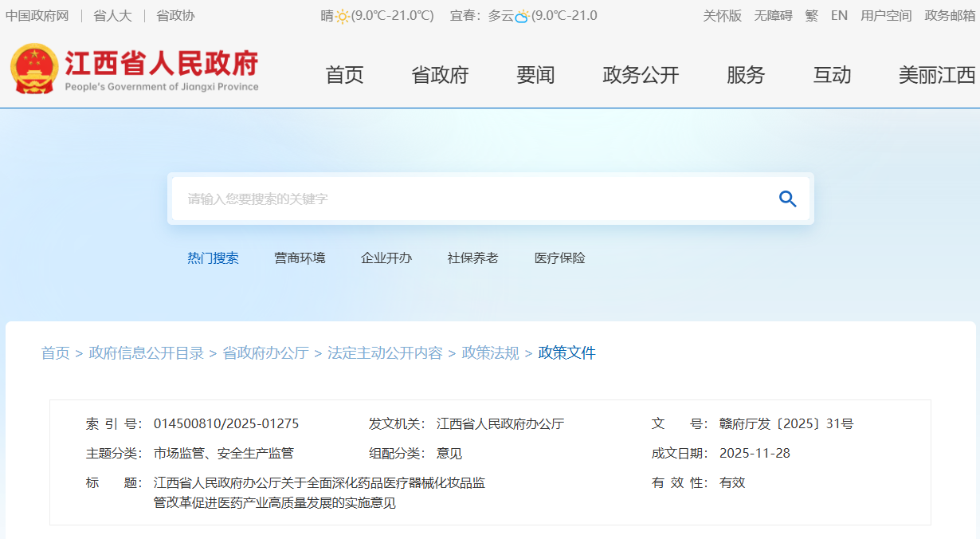The image size is (980, 539).
Task: Enable 无障碍 barrier-free mode
Action: (x=773, y=16)
